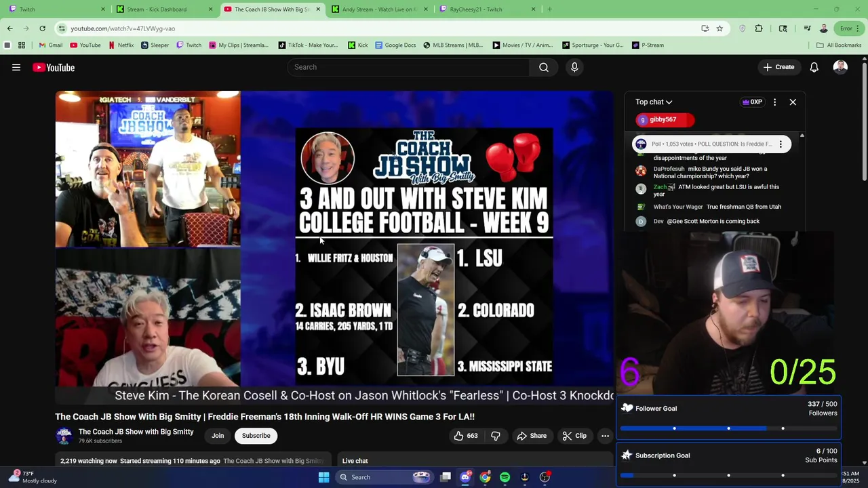This screenshot has width=868, height=488.
Task: Click the YouTube search magnifier button
Action: 544,67
